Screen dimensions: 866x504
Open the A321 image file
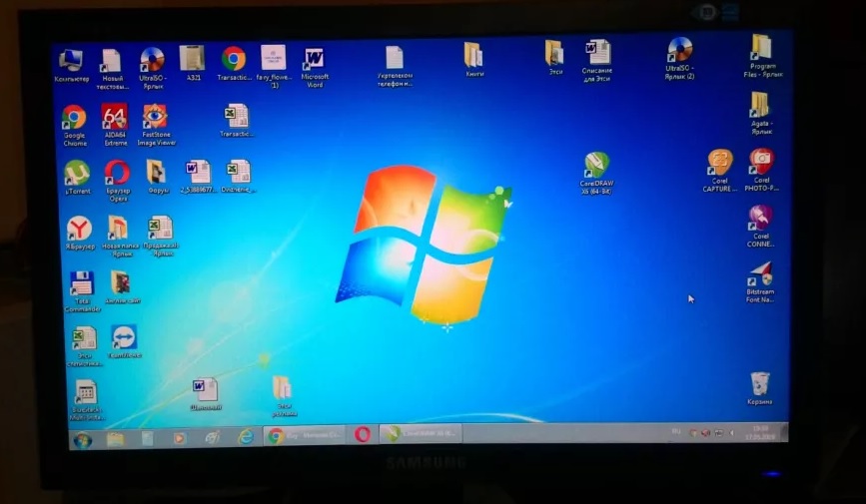tap(193, 64)
